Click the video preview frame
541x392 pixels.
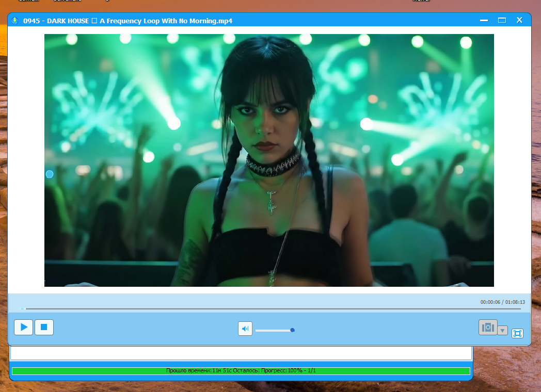click(x=269, y=160)
